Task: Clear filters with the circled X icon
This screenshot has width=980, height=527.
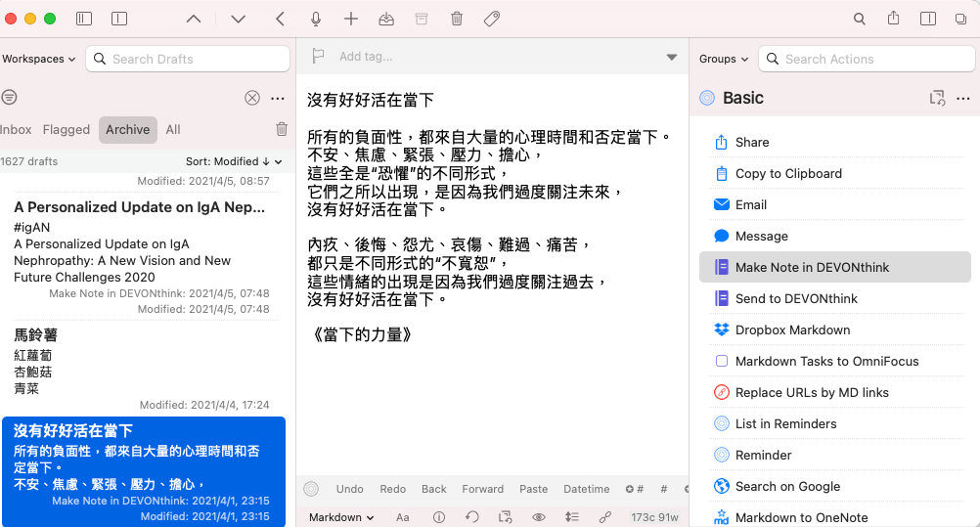Action: pos(252,98)
